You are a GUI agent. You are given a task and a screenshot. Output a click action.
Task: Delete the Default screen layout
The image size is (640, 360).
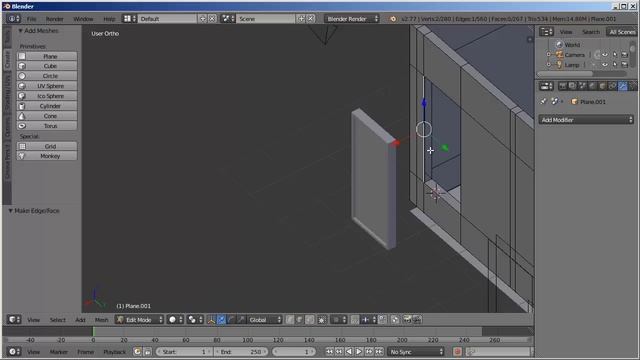point(212,19)
